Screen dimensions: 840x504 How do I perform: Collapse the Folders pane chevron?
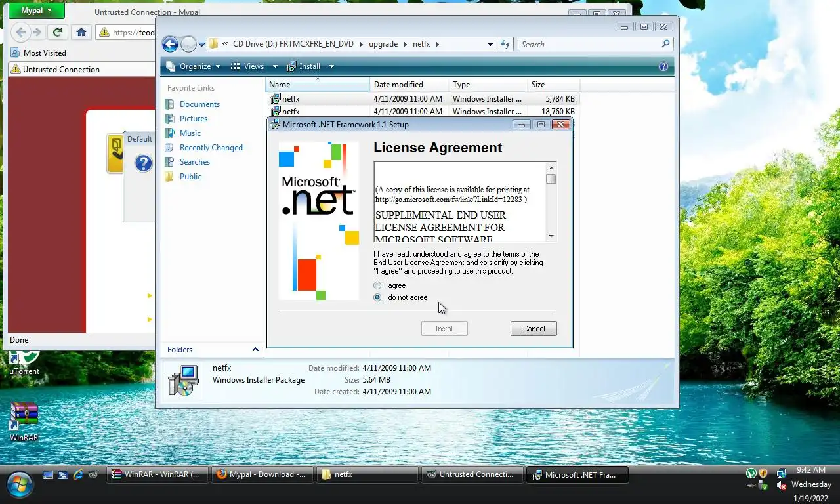pos(255,350)
